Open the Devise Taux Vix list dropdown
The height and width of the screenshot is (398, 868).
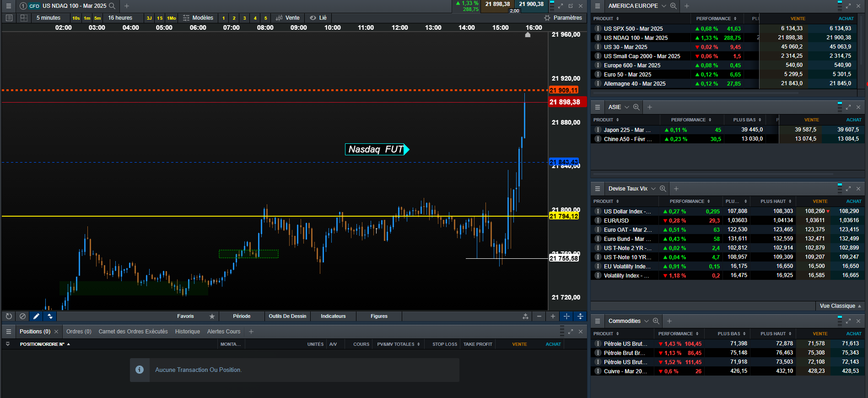click(653, 189)
